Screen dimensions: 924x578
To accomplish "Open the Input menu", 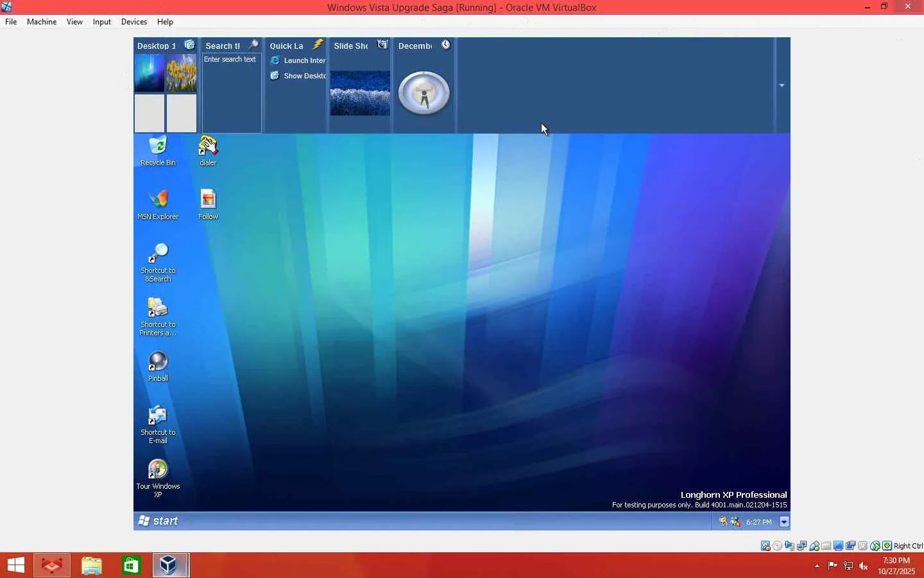I will [x=101, y=22].
